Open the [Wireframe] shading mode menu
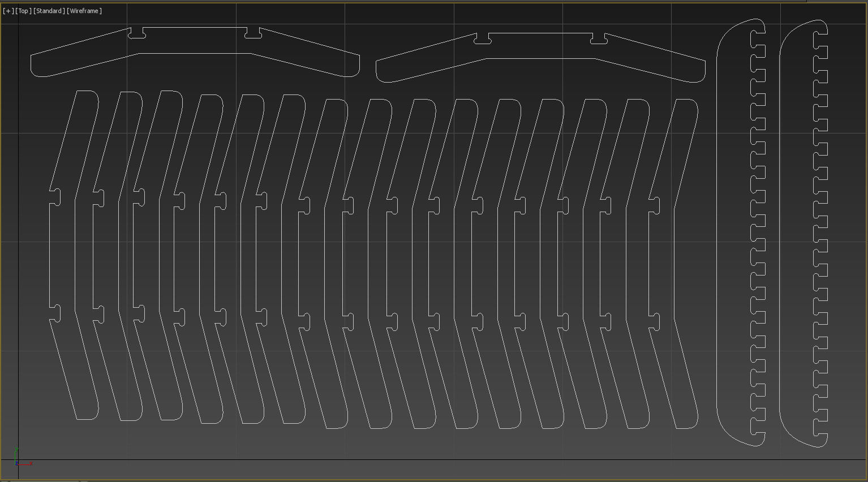 pyautogui.click(x=84, y=11)
